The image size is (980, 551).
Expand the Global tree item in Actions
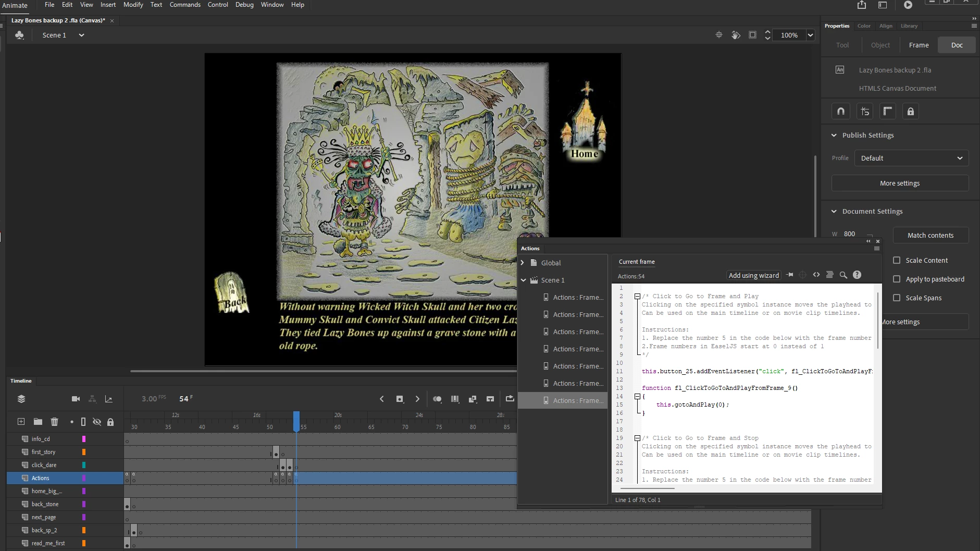[x=523, y=263]
